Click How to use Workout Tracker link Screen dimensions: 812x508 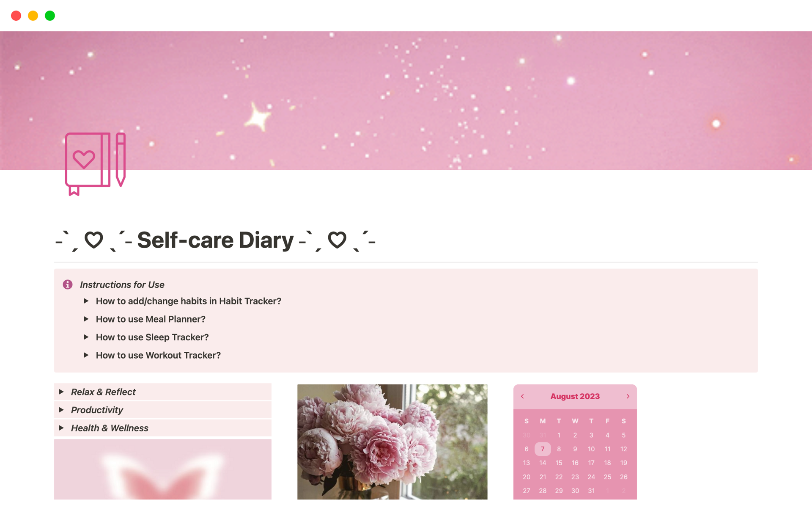click(158, 355)
